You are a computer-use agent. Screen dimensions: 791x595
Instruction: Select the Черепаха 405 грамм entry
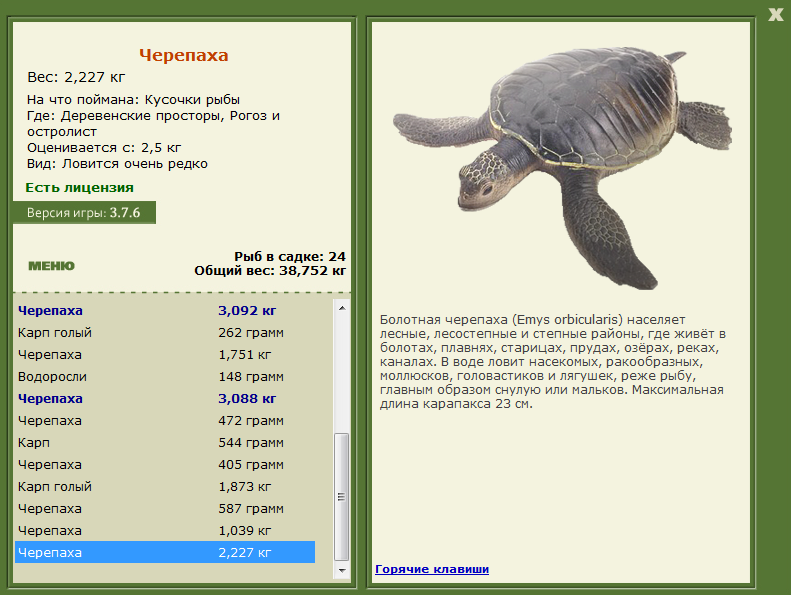pos(165,465)
